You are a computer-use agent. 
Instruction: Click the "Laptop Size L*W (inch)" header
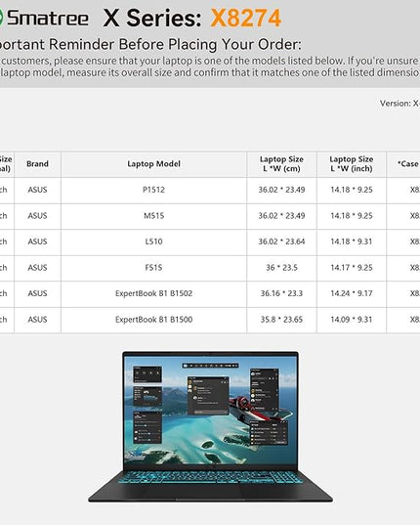352,163
